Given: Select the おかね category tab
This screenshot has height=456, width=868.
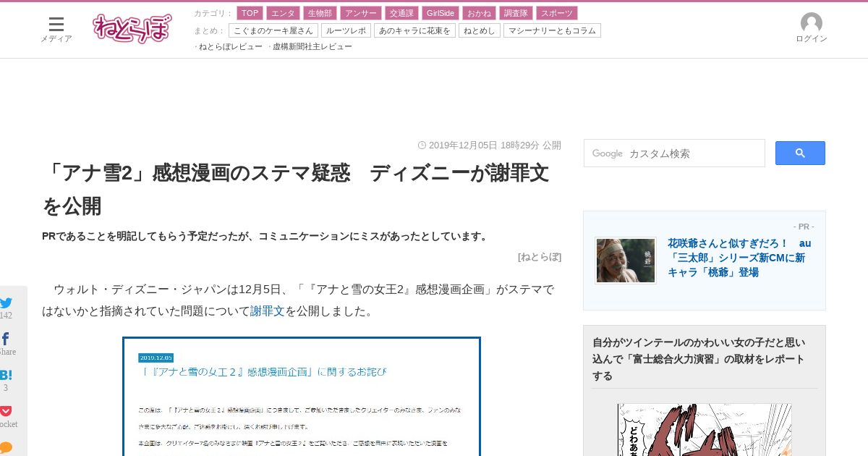Looking at the screenshot, I should pos(480,13).
